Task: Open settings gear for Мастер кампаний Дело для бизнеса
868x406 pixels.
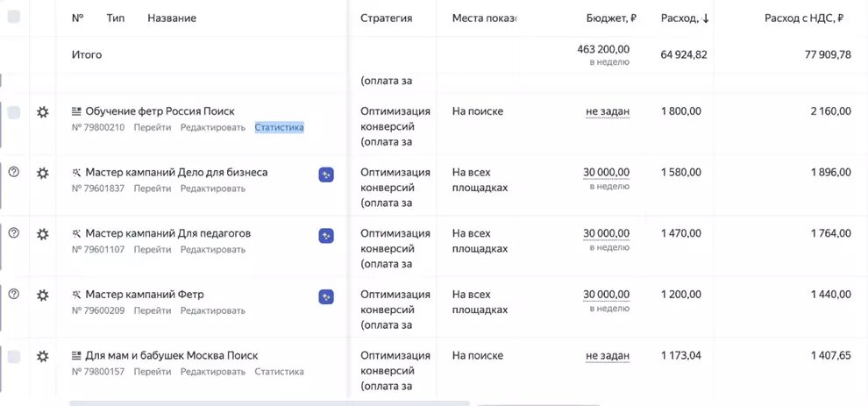Action: point(43,173)
